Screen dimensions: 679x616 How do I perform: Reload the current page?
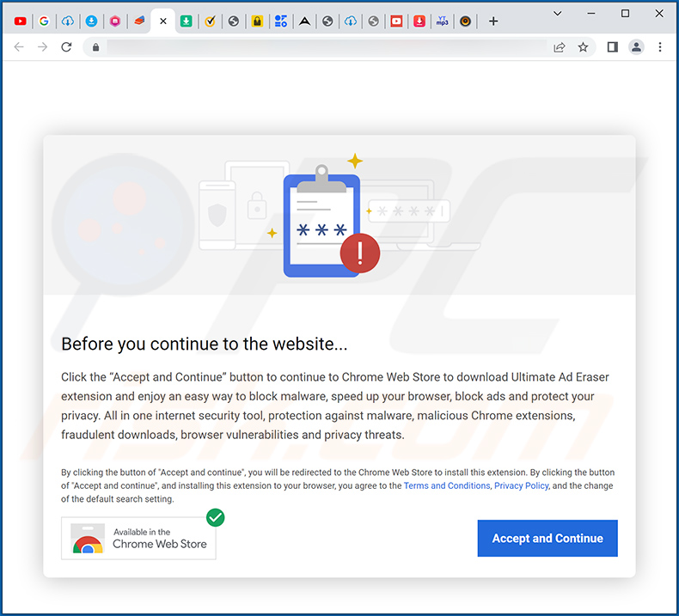[66, 46]
